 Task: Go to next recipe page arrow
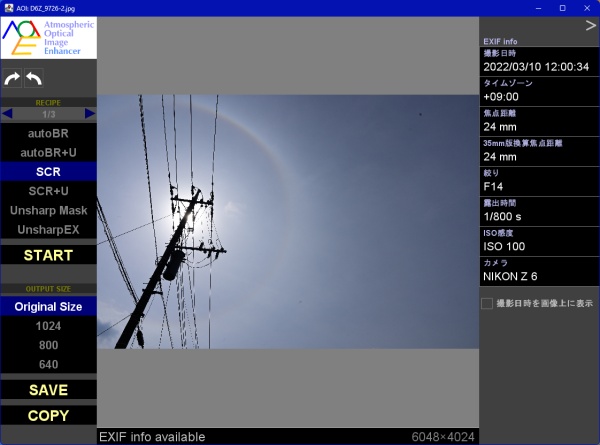tap(90, 114)
